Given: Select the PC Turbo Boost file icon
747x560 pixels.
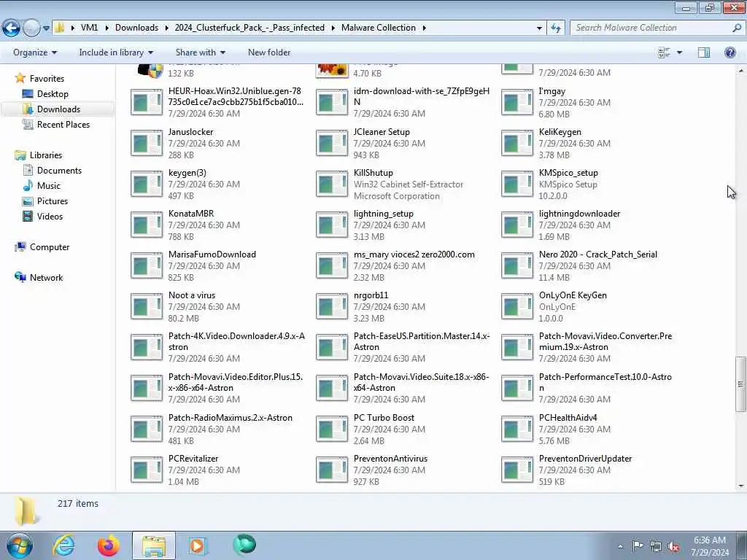Looking at the screenshot, I should click(332, 429).
